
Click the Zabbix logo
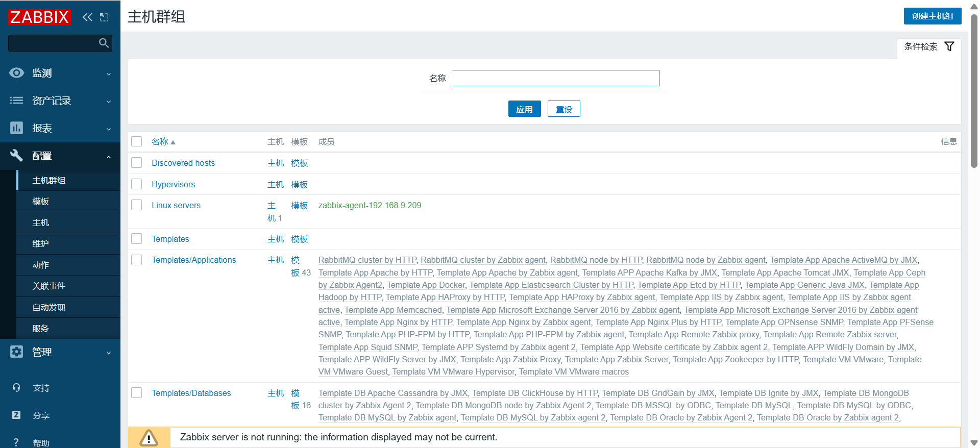point(39,17)
